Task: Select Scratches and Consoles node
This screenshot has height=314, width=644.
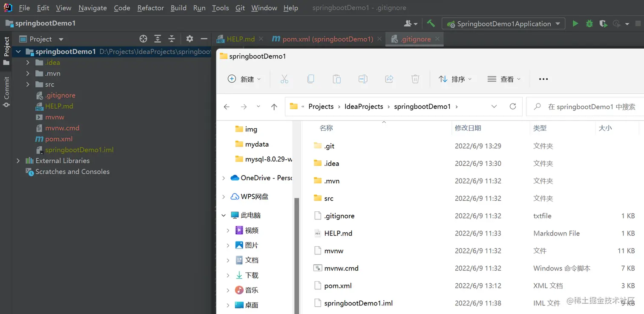Action: click(x=72, y=172)
